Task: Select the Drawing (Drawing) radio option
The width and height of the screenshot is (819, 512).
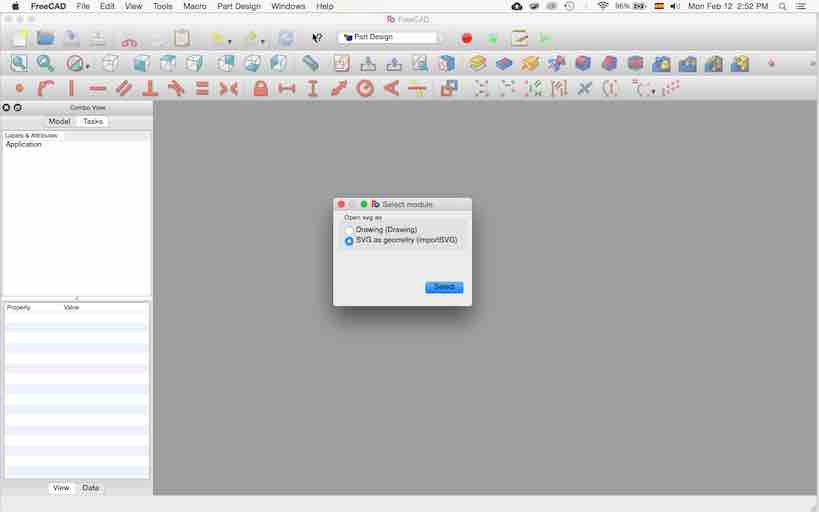Action: [349, 230]
